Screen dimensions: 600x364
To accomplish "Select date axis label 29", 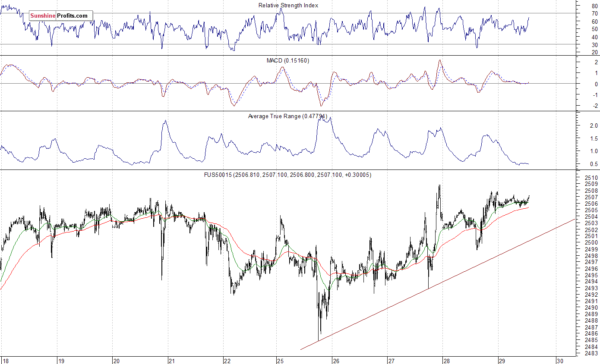I will (x=502, y=360).
